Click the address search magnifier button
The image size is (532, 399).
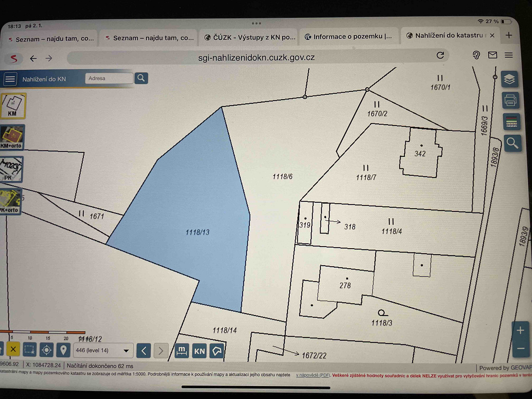click(141, 78)
